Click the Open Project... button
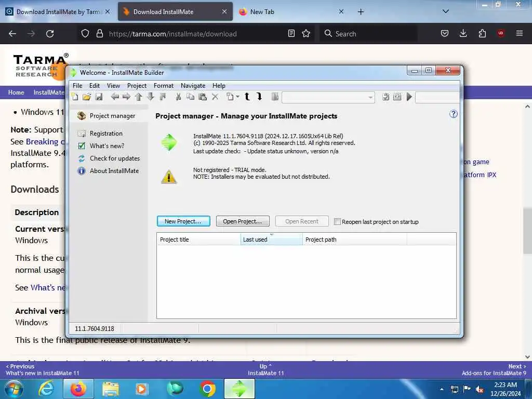The height and width of the screenshot is (399, 532). tap(243, 221)
